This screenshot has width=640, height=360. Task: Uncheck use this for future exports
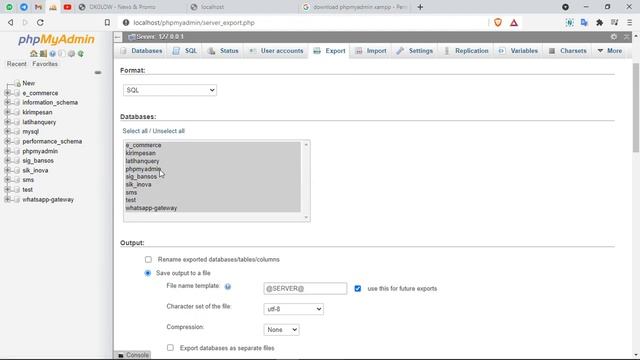(358, 288)
